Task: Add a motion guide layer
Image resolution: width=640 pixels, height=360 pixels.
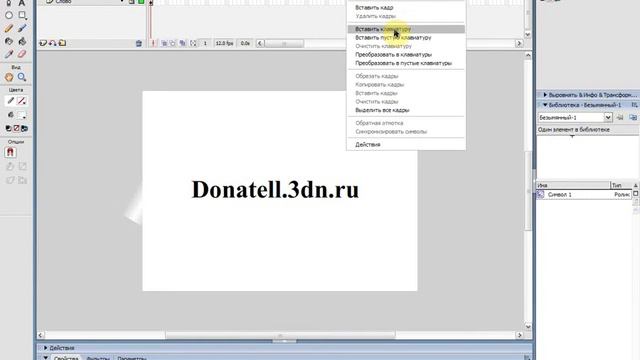Action: [x=53, y=43]
